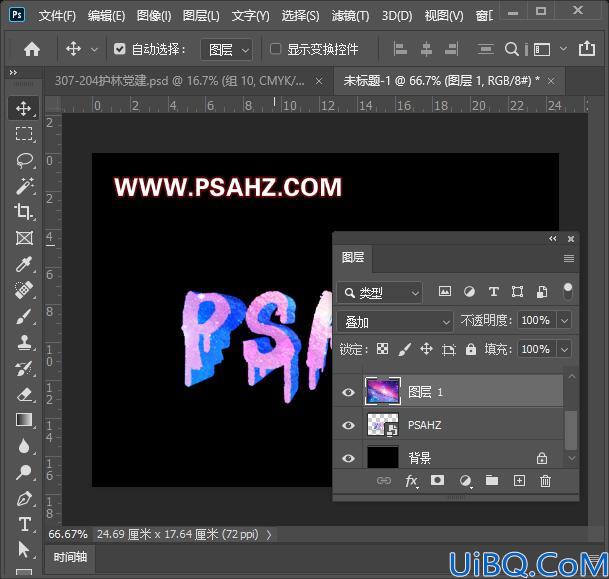Open workspace switcher dropdown arrow
Image resolution: width=609 pixels, height=579 pixels.
coord(563,49)
